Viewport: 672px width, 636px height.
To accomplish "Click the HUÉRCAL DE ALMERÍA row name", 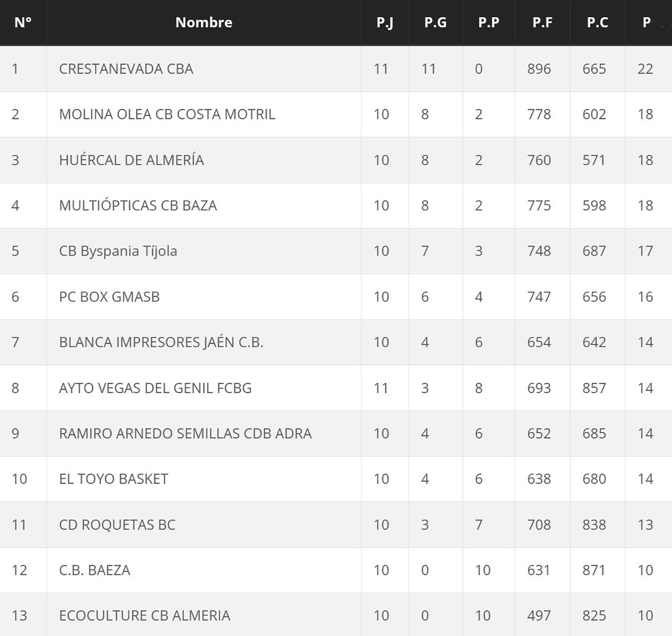I will [131, 160].
